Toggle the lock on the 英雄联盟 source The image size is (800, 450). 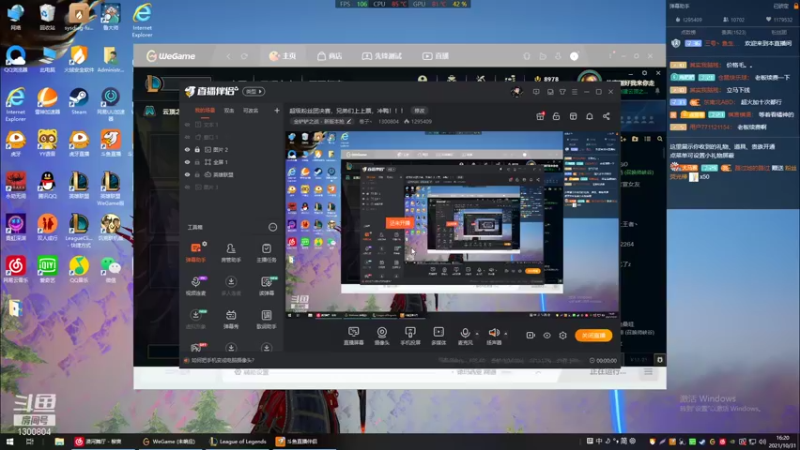tap(197, 174)
